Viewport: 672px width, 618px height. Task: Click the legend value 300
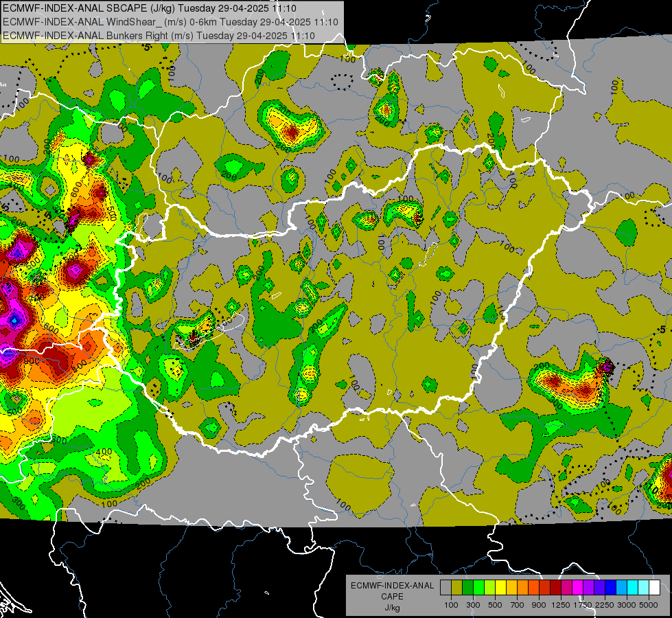(x=473, y=605)
